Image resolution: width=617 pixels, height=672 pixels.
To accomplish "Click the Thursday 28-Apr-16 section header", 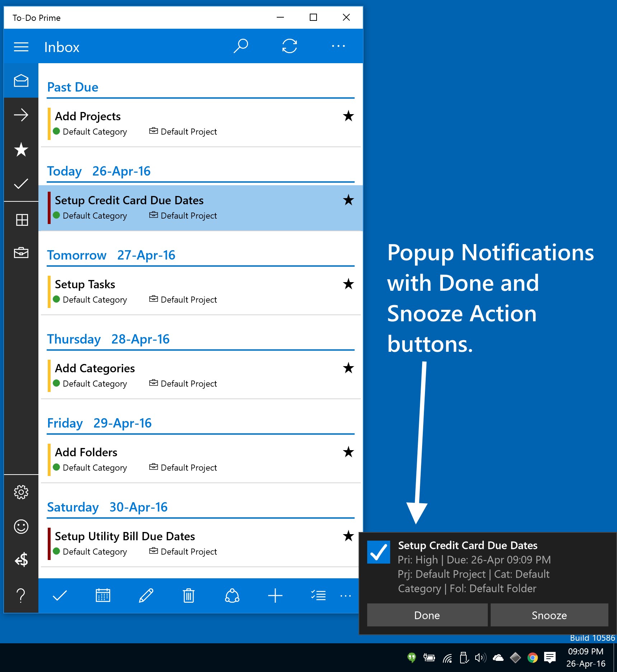I will (x=108, y=339).
